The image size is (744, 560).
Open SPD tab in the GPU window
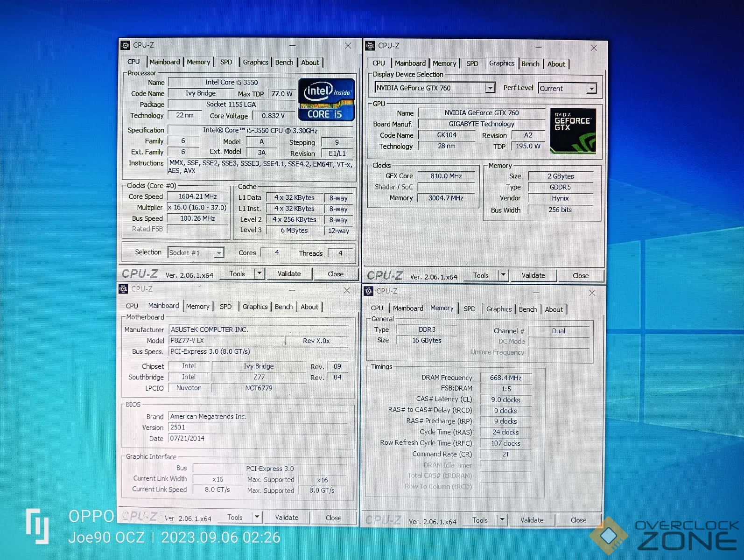(x=472, y=63)
